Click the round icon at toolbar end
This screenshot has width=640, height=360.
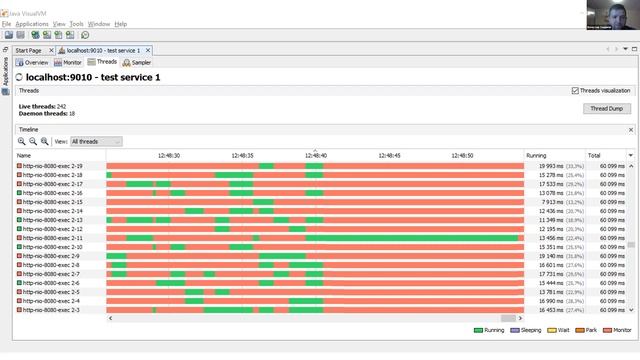[85, 35]
